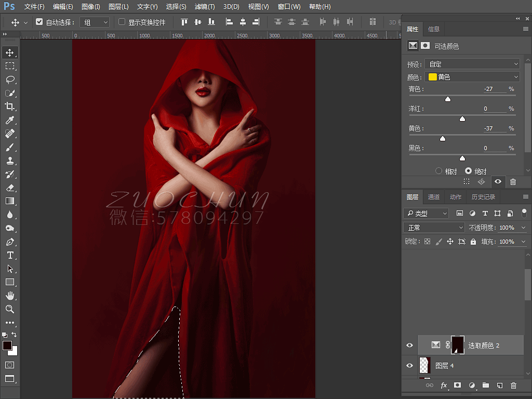Screen dimensions: 532x399
Task: Select the Blur tool
Action: point(10,215)
